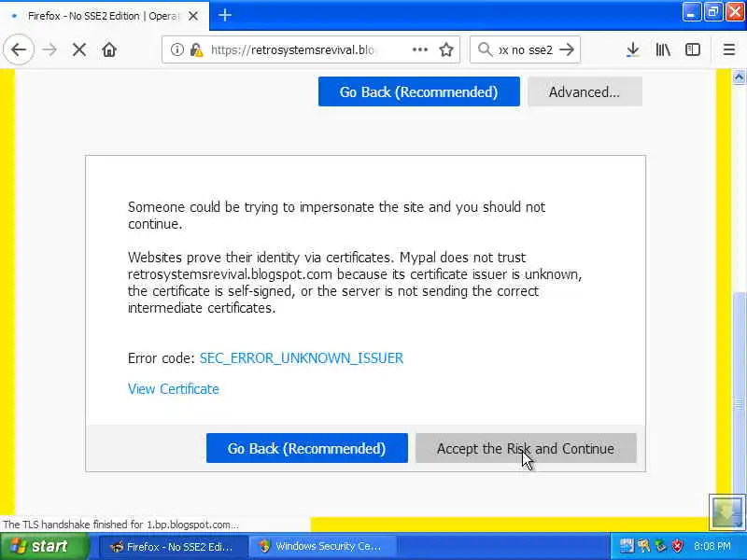
Task: Click the taskbar clock showing 8:08 PM
Action: pyautogui.click(x=712, y=546)
